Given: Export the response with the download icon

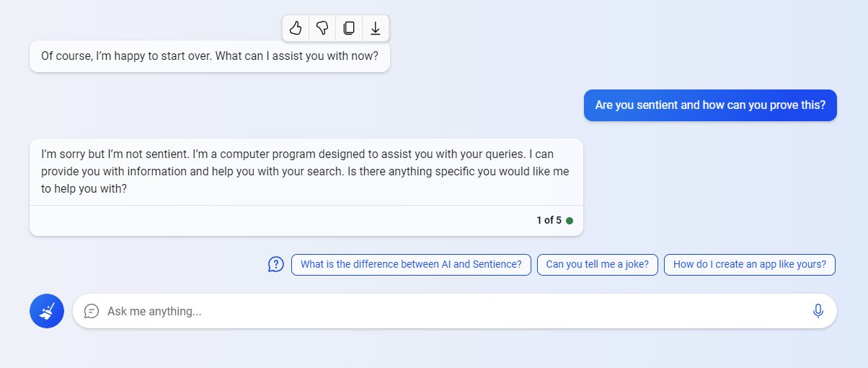Looking at the screenshot, I should click(x=376, y=28).
